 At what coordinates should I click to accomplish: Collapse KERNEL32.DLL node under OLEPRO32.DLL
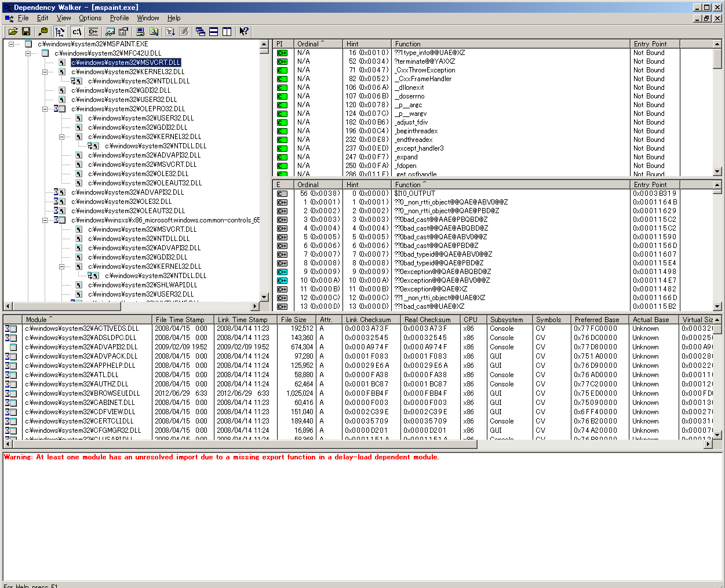pyautogui.click(x=62, y=137)
